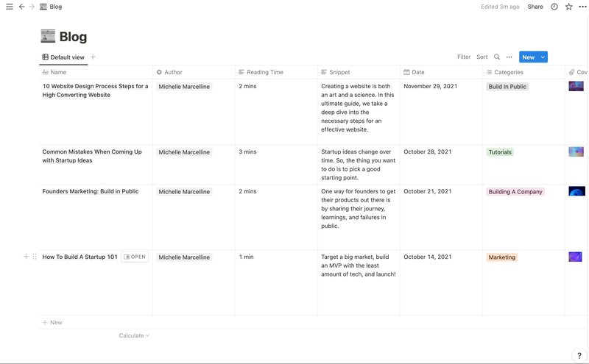Click the Sort option
The width and height of the screenshot is (589, 364).
tap(482, 57)
